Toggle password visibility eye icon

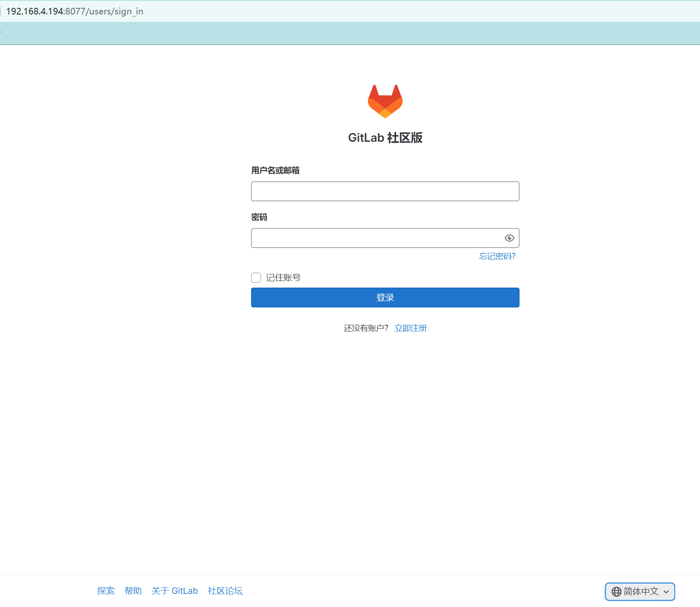pyautogui.click(x=510, y=238)
